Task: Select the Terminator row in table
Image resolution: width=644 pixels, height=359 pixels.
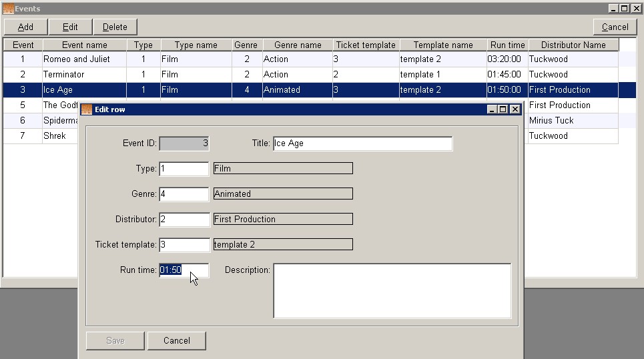Action: pyautogui.click(x=84, y=75)
